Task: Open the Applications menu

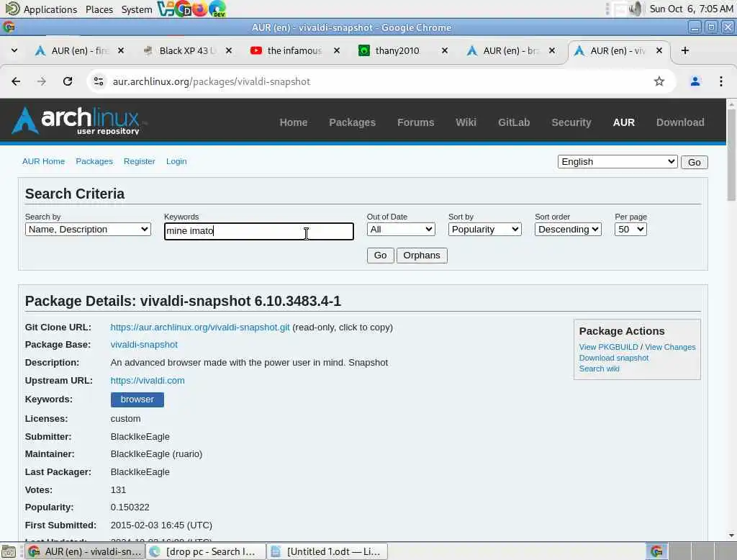Action: (x=50, y=9)
